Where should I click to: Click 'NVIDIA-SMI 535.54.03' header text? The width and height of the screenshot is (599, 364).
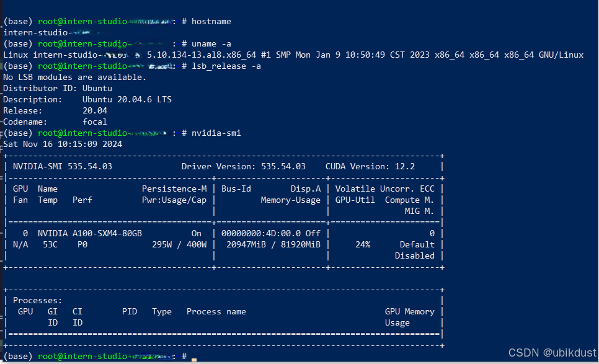click(63, 167)
